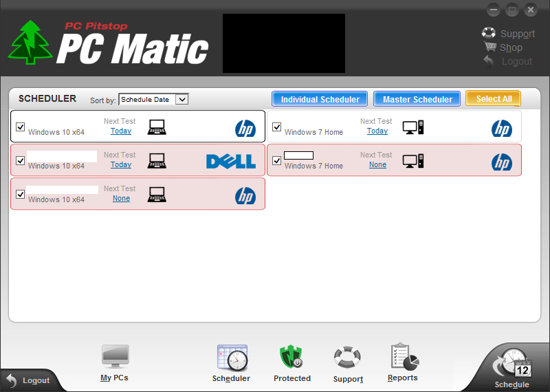
Task: Click the Scheduler calendar clock icon
Action: (x=232, y=358)
